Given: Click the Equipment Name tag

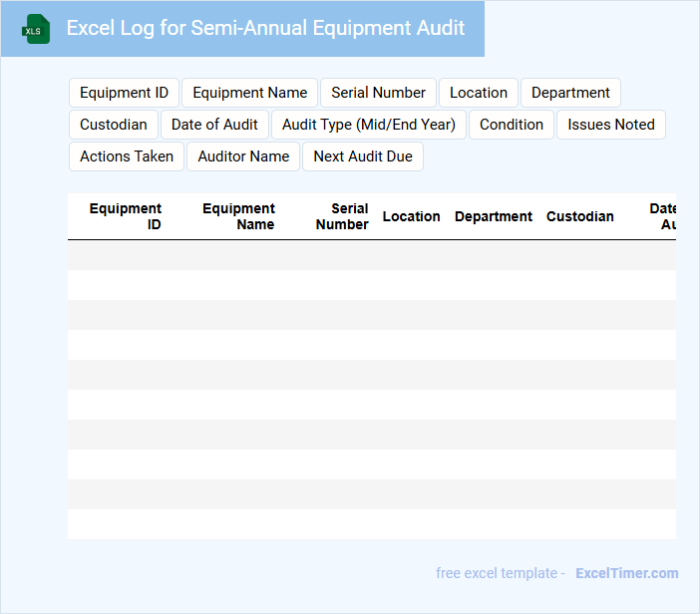Looking at the screenshot, I should point(249,93).
